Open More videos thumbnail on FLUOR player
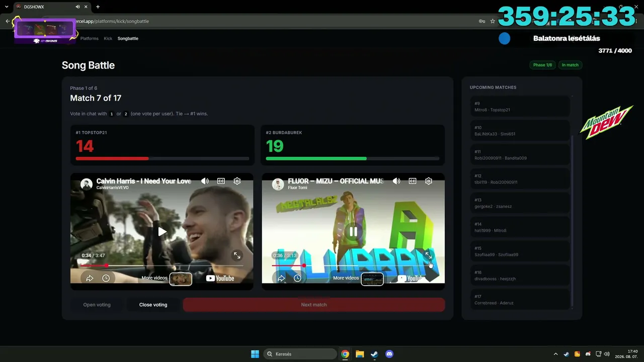The width and height of the screenshot is (644, 362). (x=372, y=279)
